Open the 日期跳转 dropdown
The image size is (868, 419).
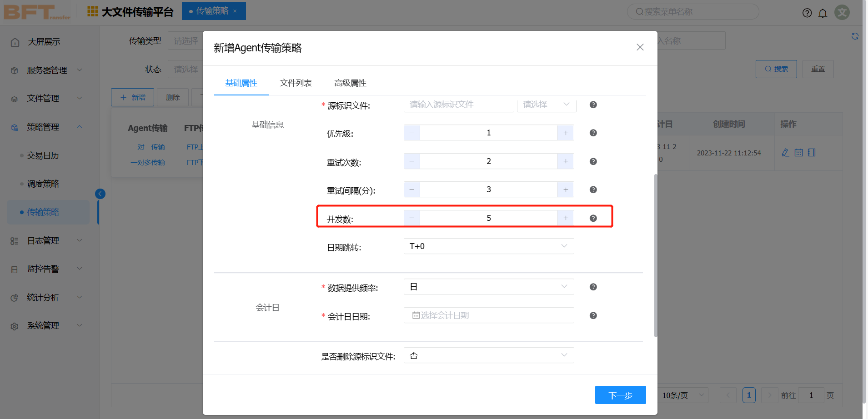[488, 246]
